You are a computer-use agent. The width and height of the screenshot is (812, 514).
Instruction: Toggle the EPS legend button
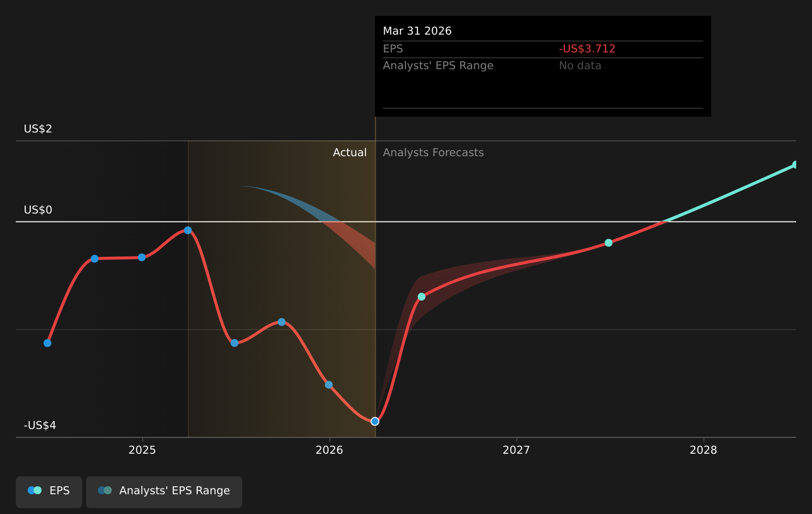tap(49, 492)
